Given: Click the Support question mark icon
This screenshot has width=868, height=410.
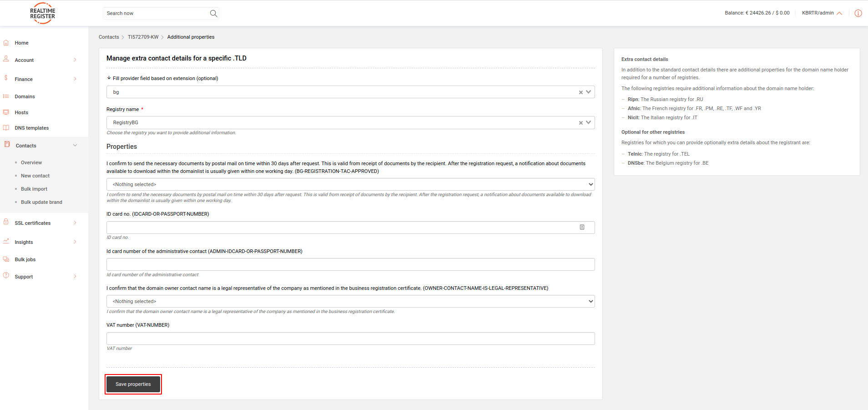Looking at the screenshot, I should click(6, 276).
